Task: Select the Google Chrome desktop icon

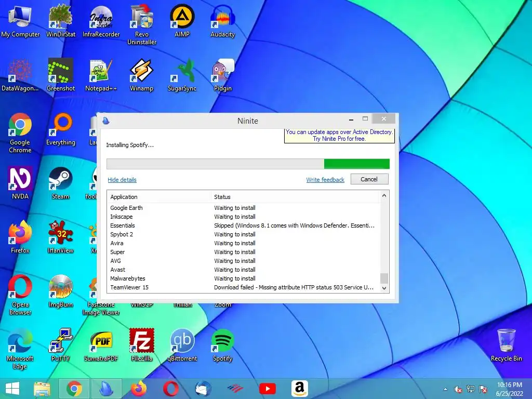Action: point(20,133)
